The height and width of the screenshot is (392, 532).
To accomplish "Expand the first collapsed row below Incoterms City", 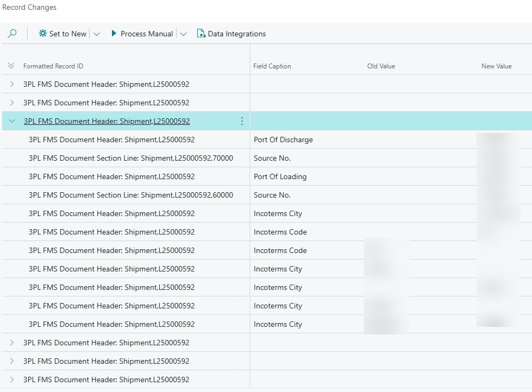I will (x=12, y=343).
